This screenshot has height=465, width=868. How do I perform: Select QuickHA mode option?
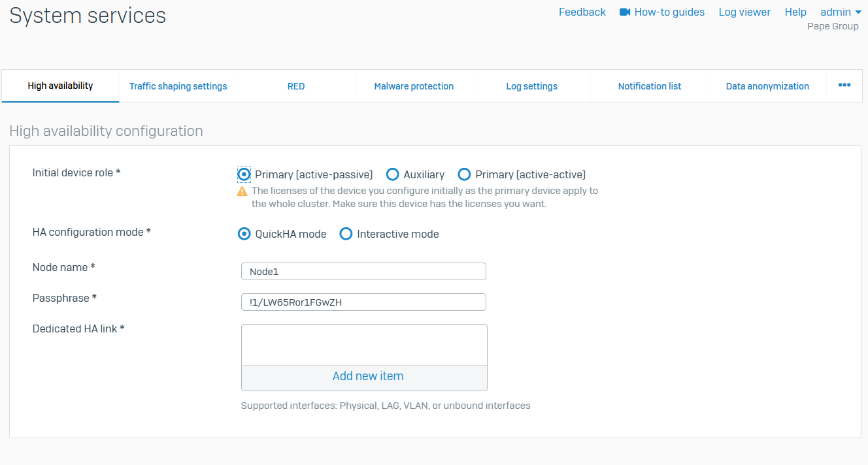[244, 234]
